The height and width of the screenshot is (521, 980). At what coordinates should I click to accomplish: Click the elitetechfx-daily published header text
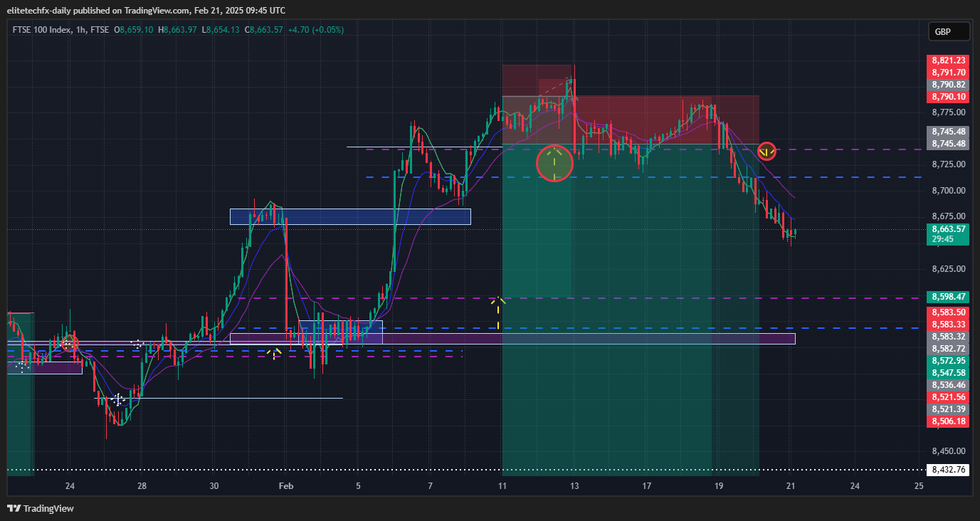click(146, 10)
